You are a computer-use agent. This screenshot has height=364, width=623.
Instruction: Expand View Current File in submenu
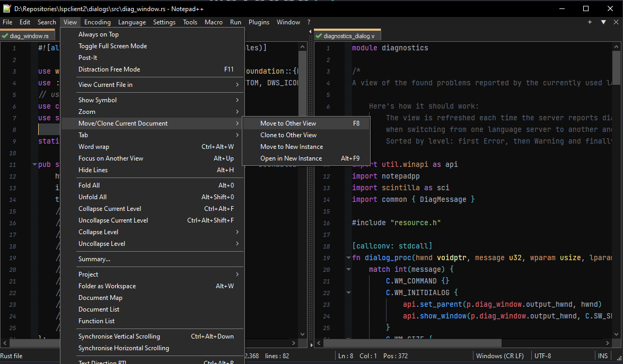153,85
